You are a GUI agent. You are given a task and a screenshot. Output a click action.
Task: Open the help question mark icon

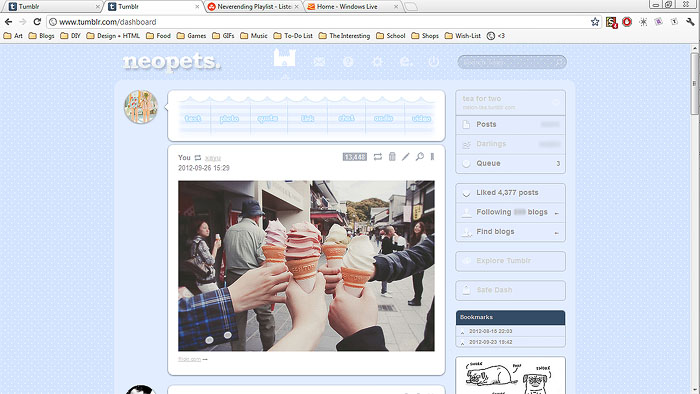click(348, 62)
